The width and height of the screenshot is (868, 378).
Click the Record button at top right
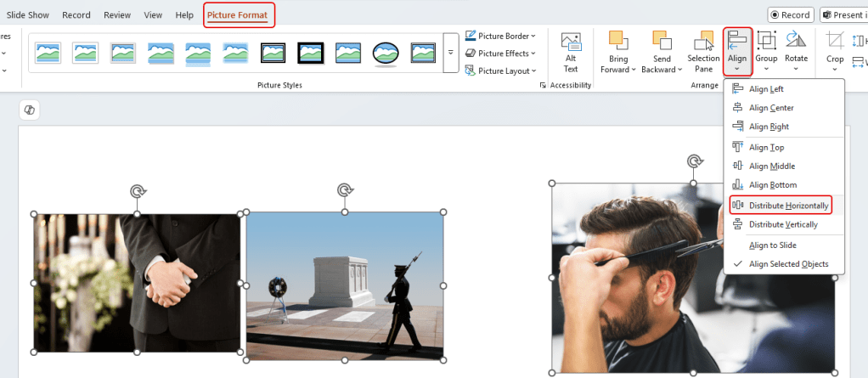(789, 15)
